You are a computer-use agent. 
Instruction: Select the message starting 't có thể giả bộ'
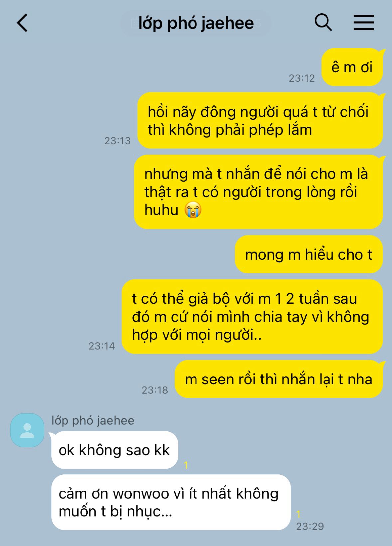[252, 316]
